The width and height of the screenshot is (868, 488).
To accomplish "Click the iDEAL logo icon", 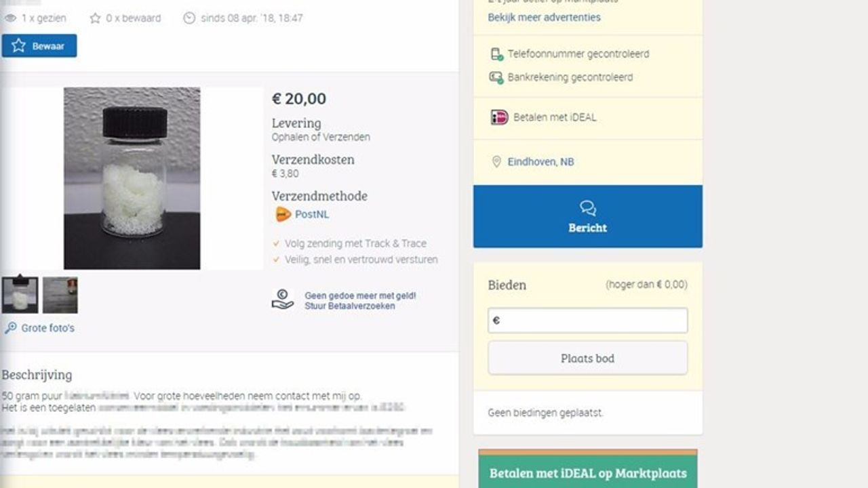I will [499, 117].
